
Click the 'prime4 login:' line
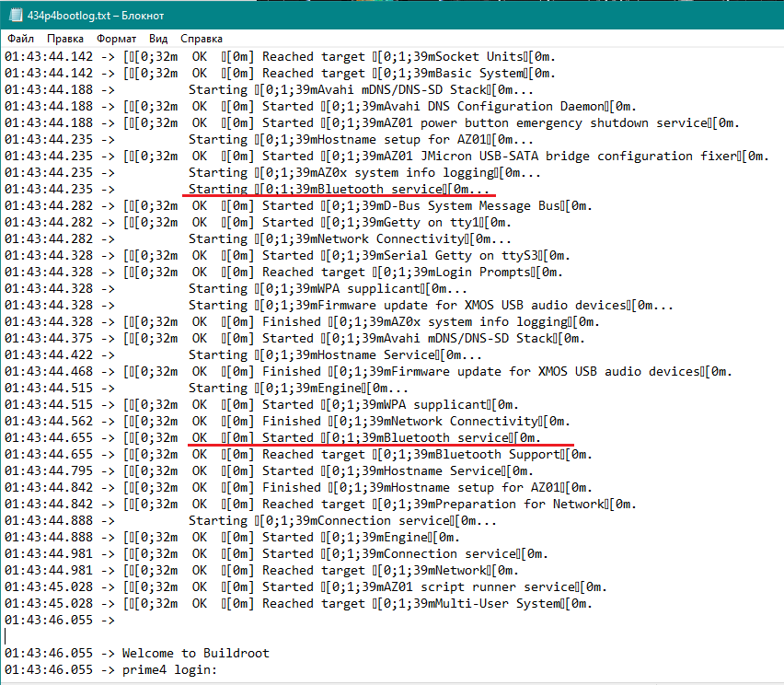169,669
